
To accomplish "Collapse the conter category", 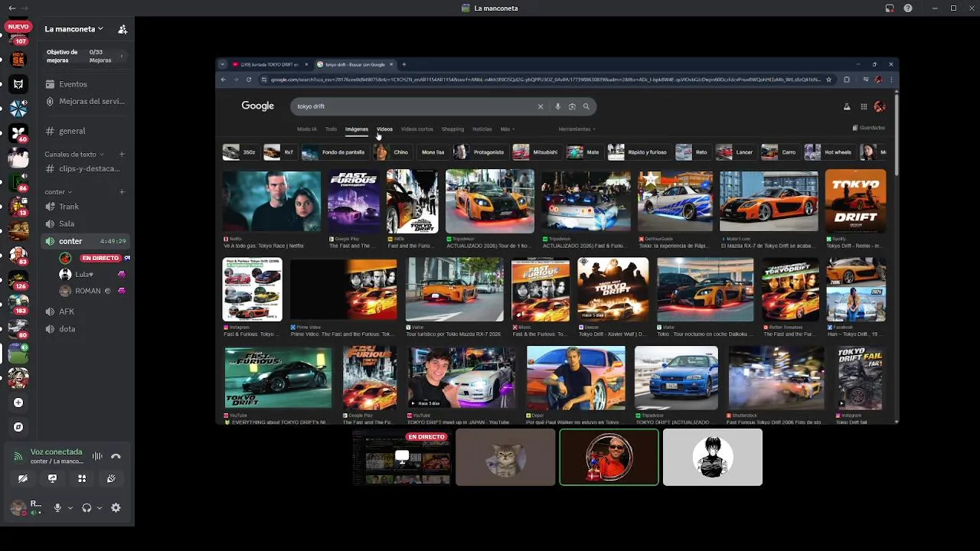I will 58,192.
